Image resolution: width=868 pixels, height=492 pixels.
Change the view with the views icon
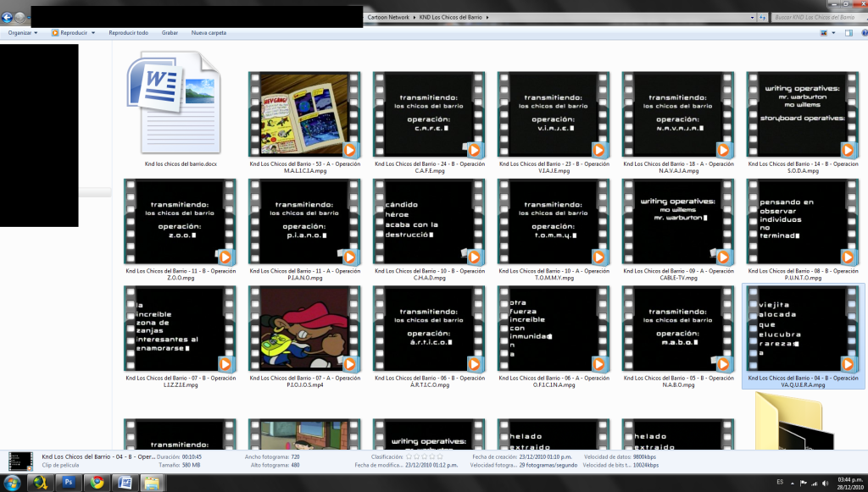pyautogui.click(x=824, y=33)
